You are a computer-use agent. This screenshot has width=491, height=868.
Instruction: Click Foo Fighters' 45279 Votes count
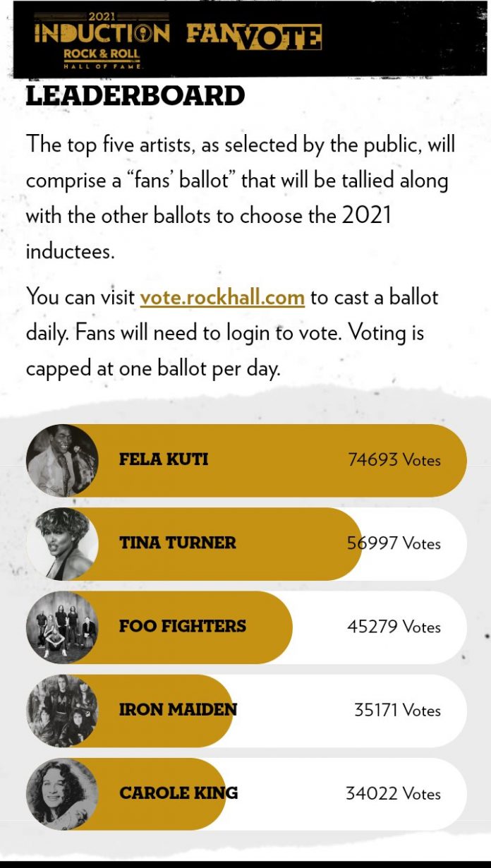[394, 627]
